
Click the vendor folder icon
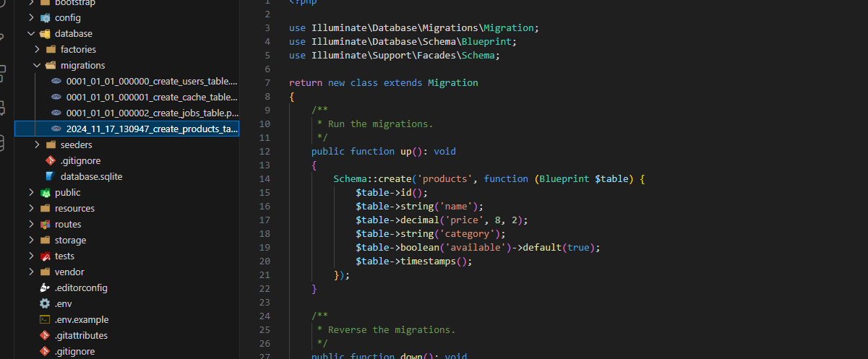[x=45, y=272]
